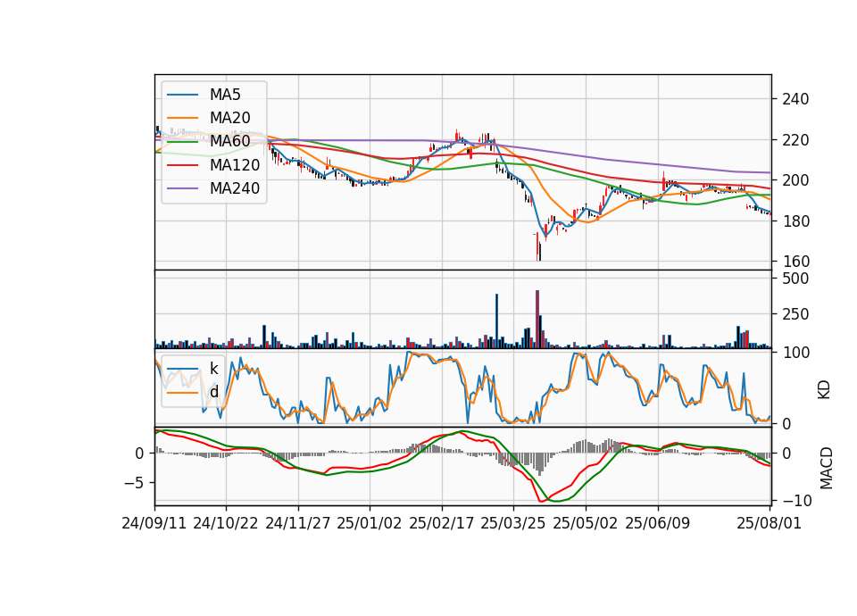This screenshot has width=857, height=616.
Task: Click the 24/10/22 date label
Action: click(226, 523)
